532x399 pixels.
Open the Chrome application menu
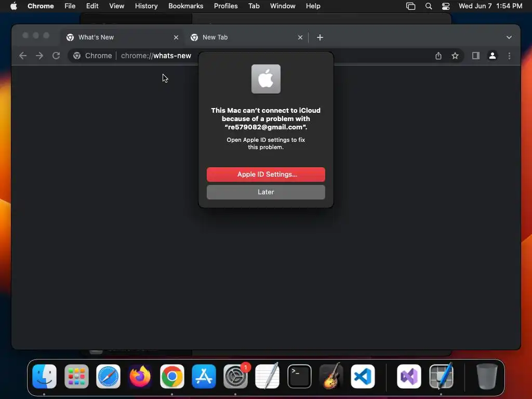(x=41, y=6)
